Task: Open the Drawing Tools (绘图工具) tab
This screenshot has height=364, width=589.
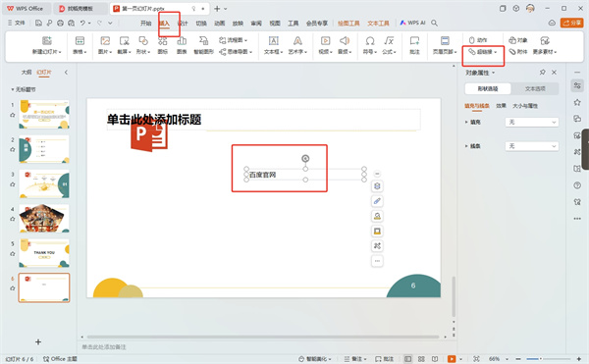Action: [x=348, y=24]
